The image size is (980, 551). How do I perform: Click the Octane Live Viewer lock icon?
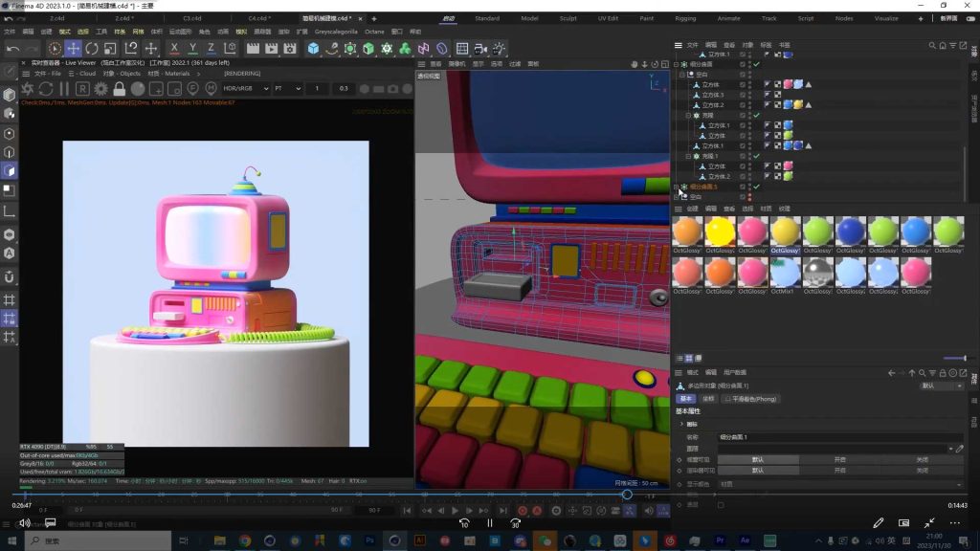[120, 89]
